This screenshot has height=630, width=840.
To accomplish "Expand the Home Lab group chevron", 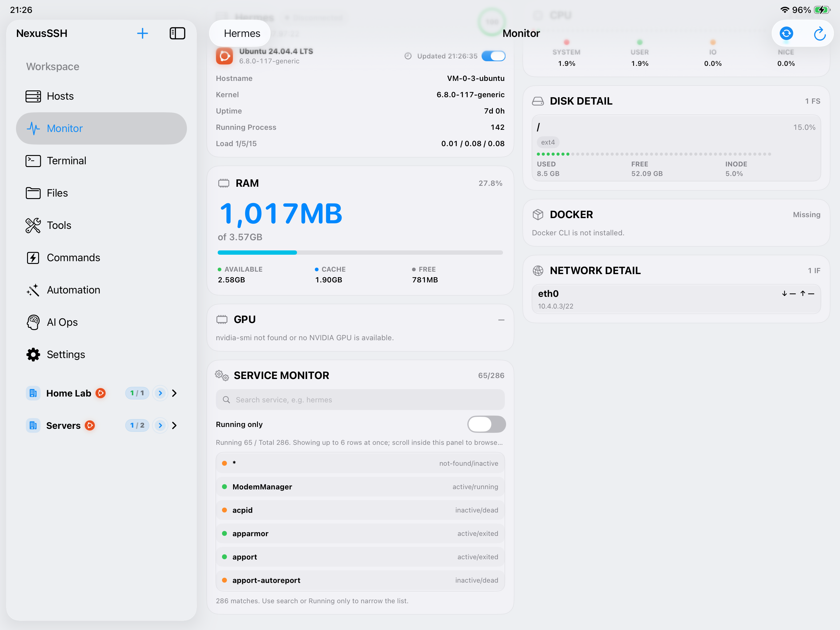I will [174, 393].
